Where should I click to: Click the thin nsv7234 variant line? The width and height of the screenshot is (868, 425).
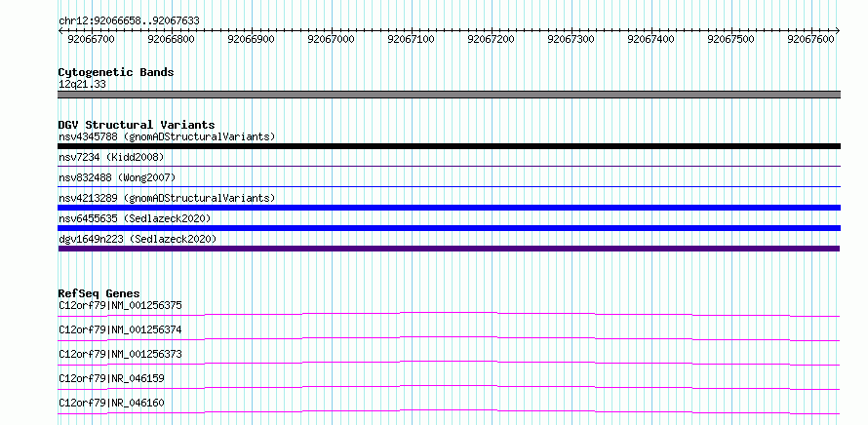pos(449,166)
